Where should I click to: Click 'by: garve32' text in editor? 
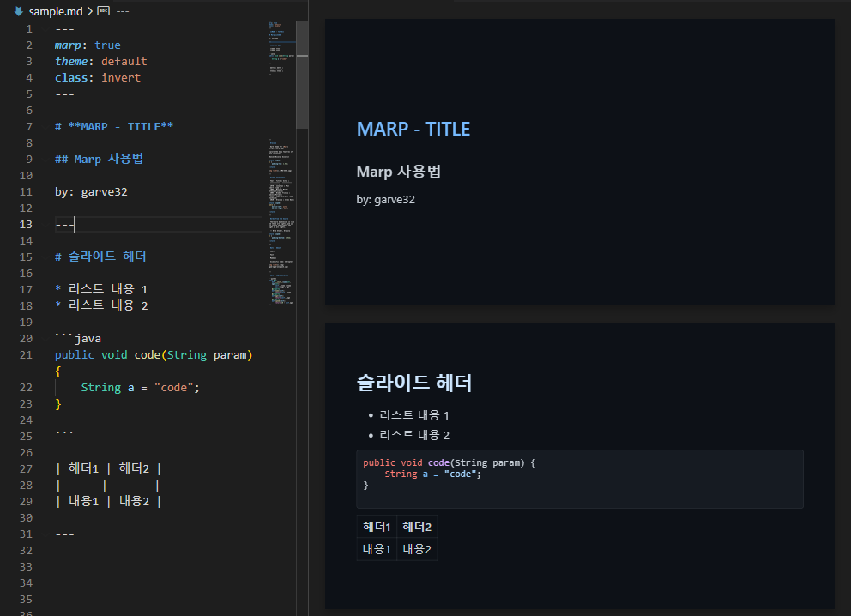[91, 191]
